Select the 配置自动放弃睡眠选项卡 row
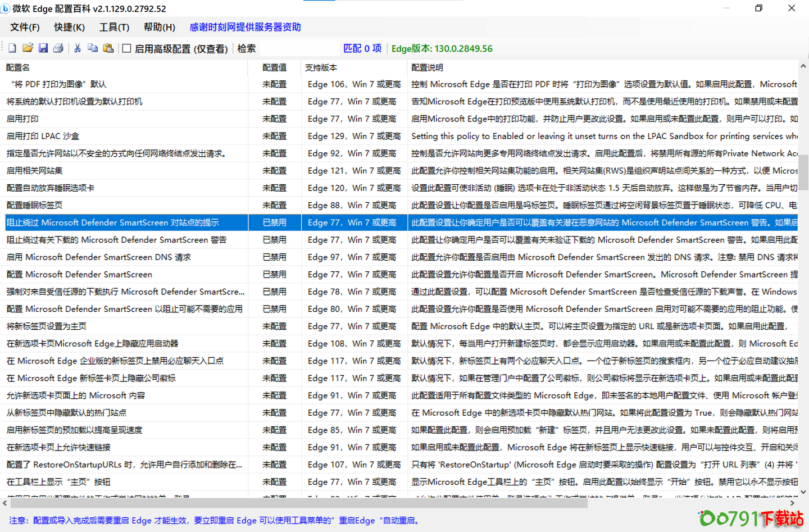The image size is (809, 532). coord(399,188)
